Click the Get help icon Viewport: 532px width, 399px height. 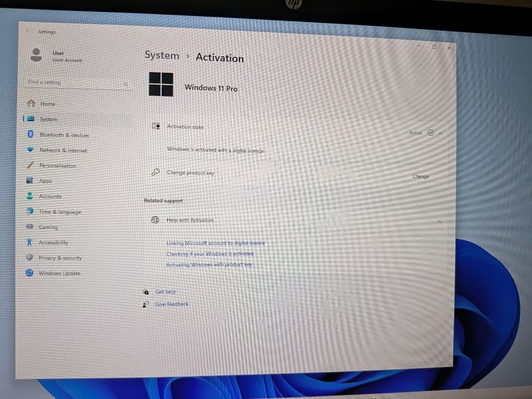pyautogui.click(x=146, y=292)
